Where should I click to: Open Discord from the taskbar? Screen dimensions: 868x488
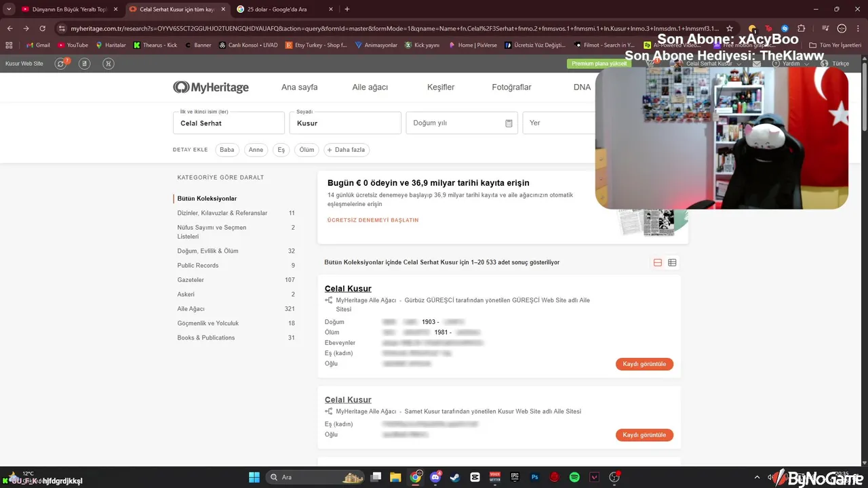(x=435, y=477)
